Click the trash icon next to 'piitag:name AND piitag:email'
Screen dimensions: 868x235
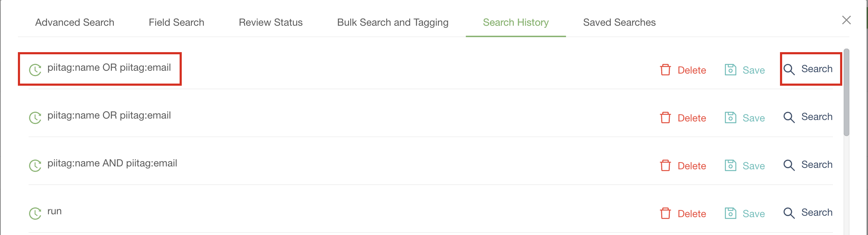665,166
